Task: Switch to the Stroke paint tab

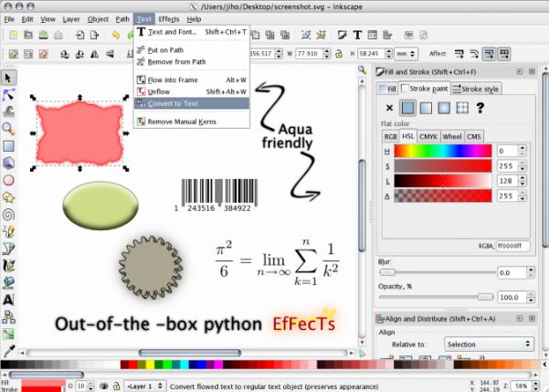Action: (x=425, y=89)
